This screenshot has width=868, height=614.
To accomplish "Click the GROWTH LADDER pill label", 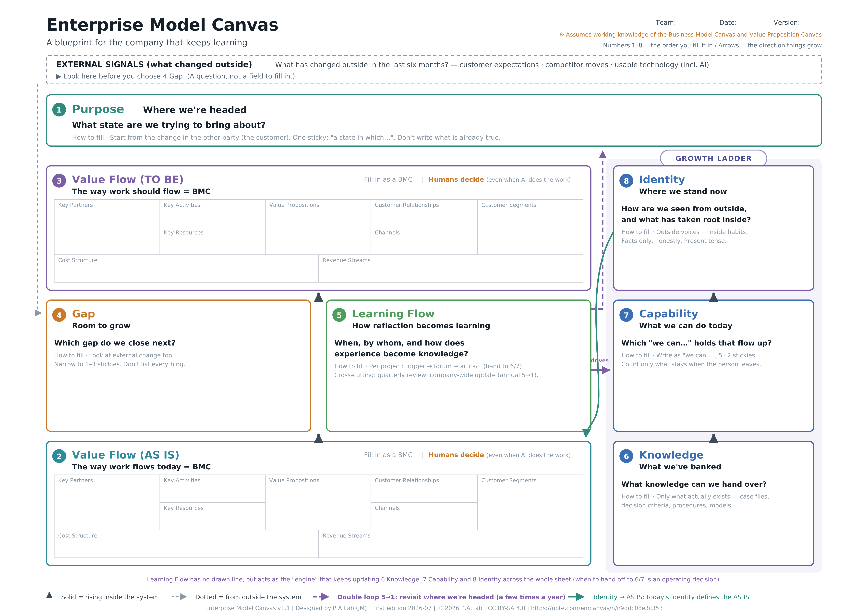I will coord(713,158).
